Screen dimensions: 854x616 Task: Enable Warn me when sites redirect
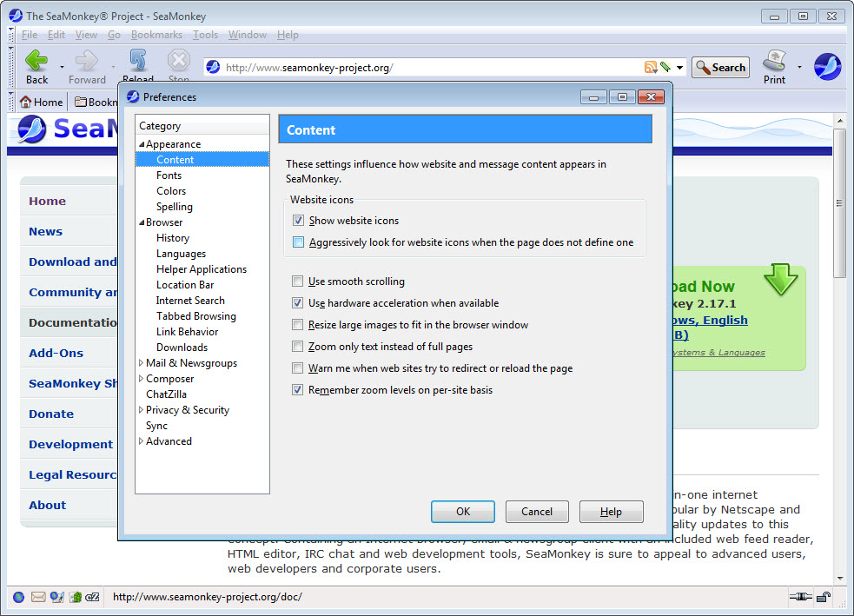tap(297, 368)
